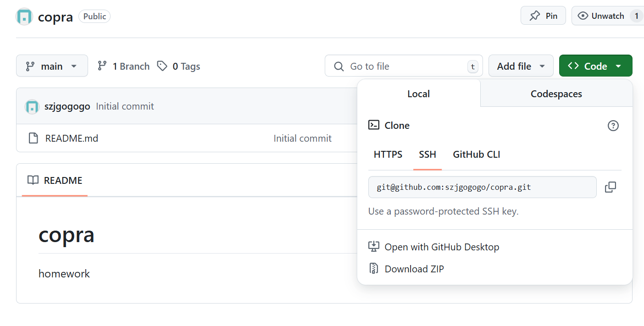Click Download ZIP
This screenshot has height=326, width=644.
(414, 269)
